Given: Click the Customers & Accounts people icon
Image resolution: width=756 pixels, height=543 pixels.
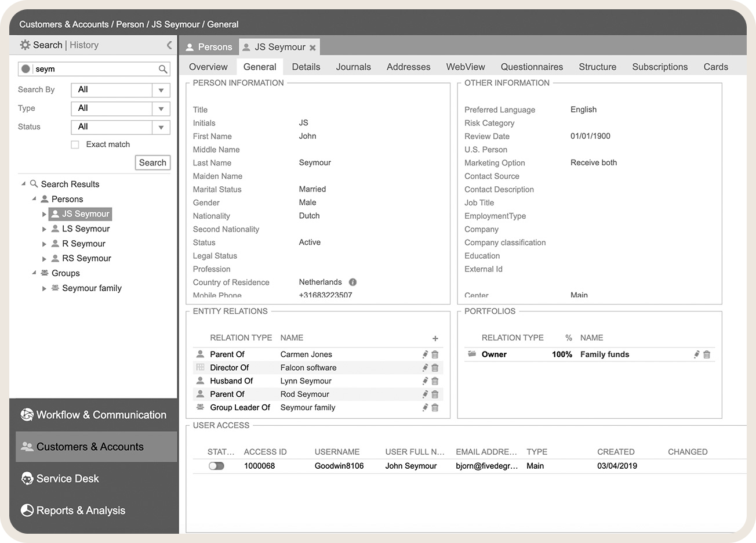Looking at the screenshot, I should 27,447.
